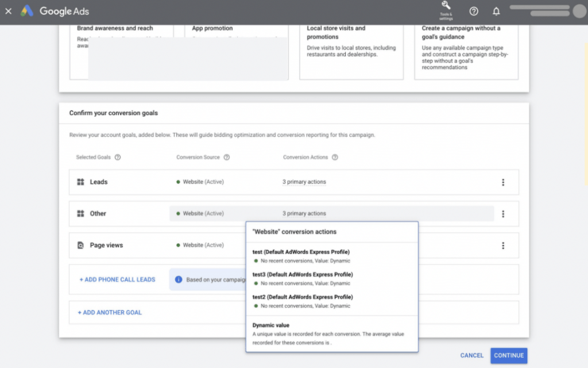Click the Continue button
Screen dimensions: 588x368
[x=509, y=355]
